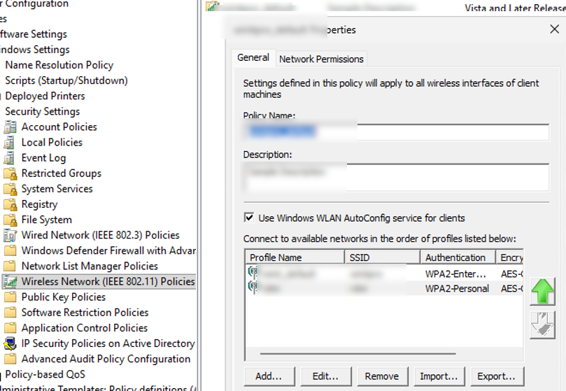The image size is (566, 391).
Task: Click the File System folder icon
Action: click(10, 220)
